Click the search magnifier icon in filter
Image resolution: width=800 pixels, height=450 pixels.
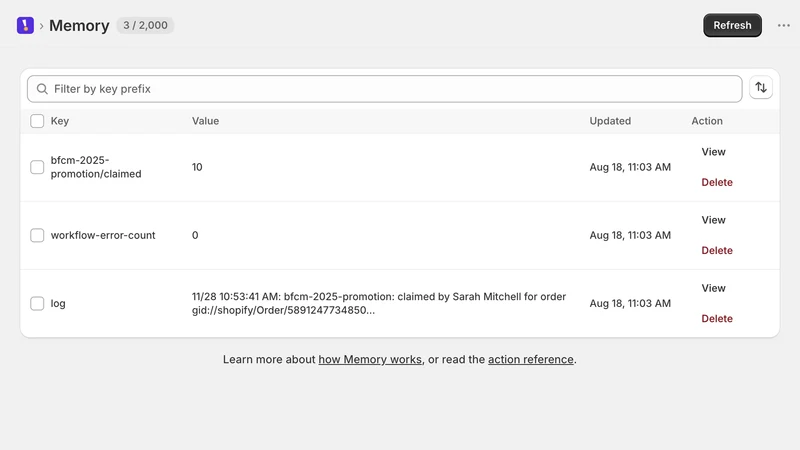42,89
